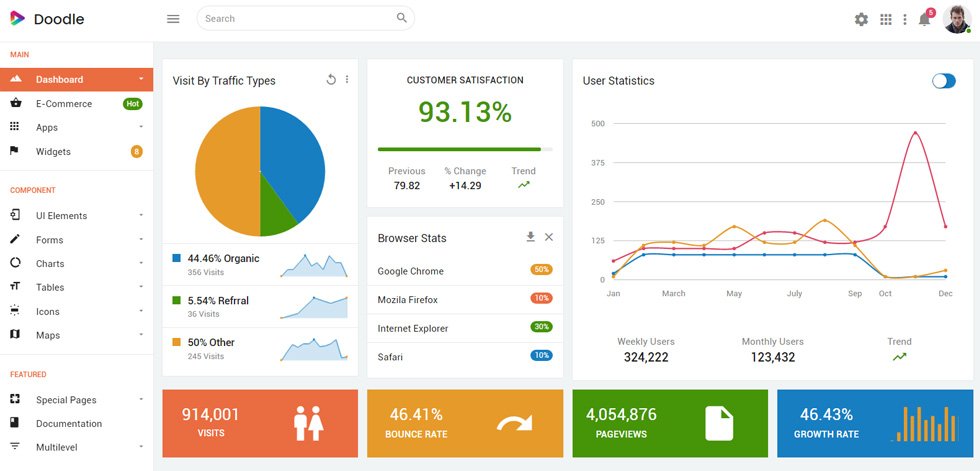Click the Customer Satisfaction trend arrow

point(524,185)
